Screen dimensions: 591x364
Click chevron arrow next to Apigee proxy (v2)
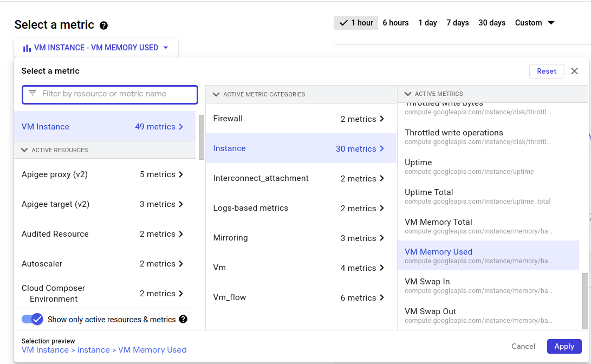point(181,174)
